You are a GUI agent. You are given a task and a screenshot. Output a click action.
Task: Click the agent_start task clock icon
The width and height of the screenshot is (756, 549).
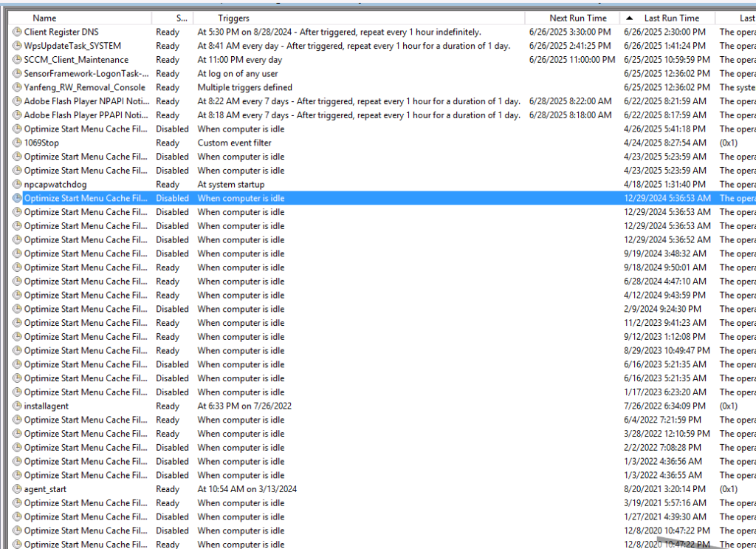pyautogui.click(x=18, y=489)
